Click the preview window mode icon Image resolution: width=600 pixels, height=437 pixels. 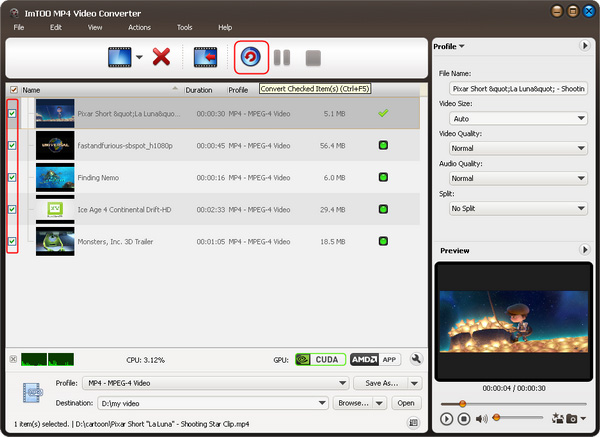click(x=557, y=418)
